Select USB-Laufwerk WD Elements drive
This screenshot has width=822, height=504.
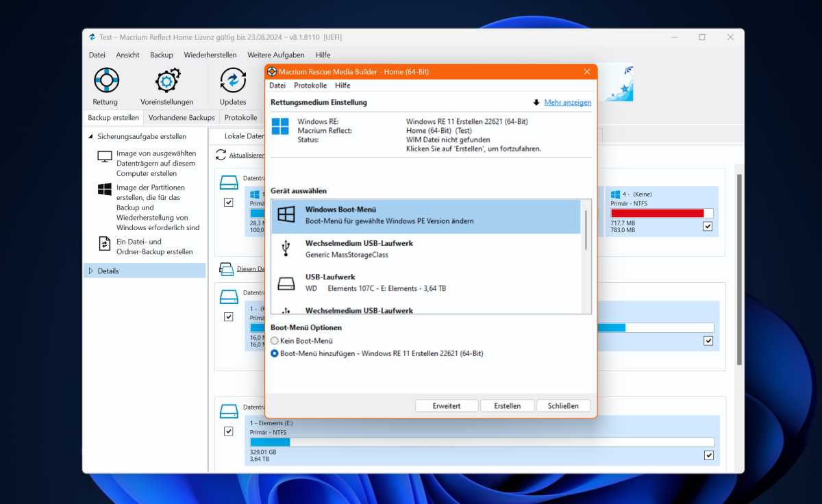coord(426,283)
